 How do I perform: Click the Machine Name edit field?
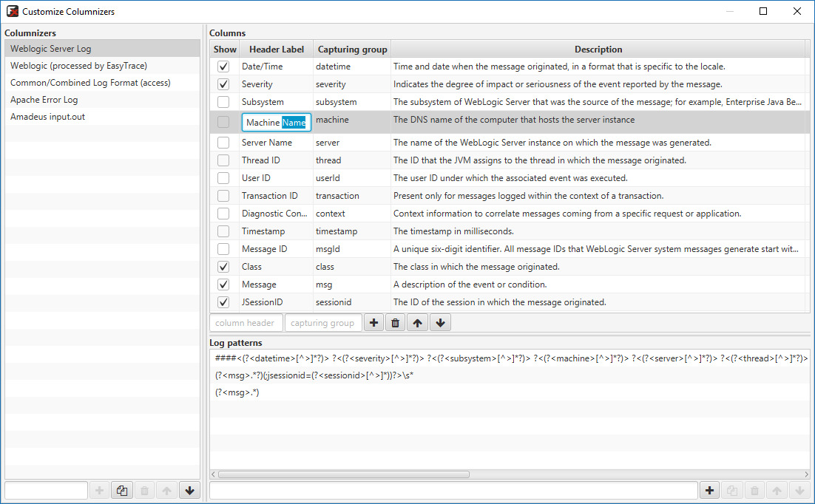pos(277,123)
